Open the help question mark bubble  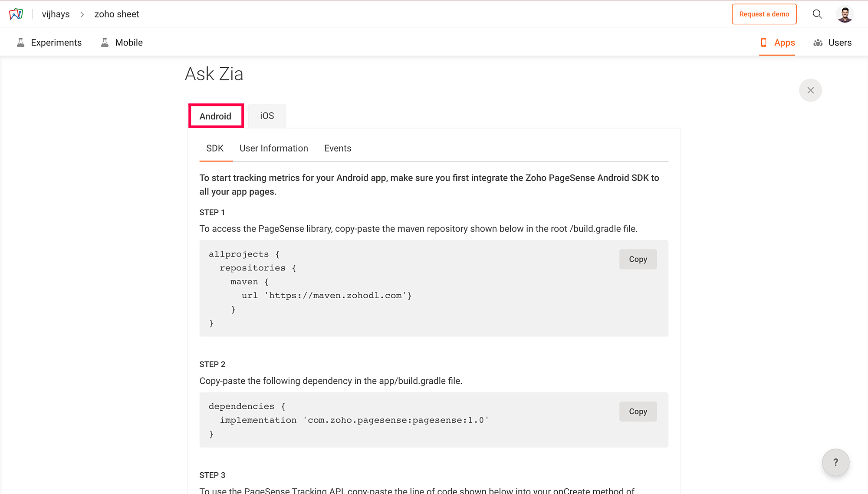[x=835, y=462]
